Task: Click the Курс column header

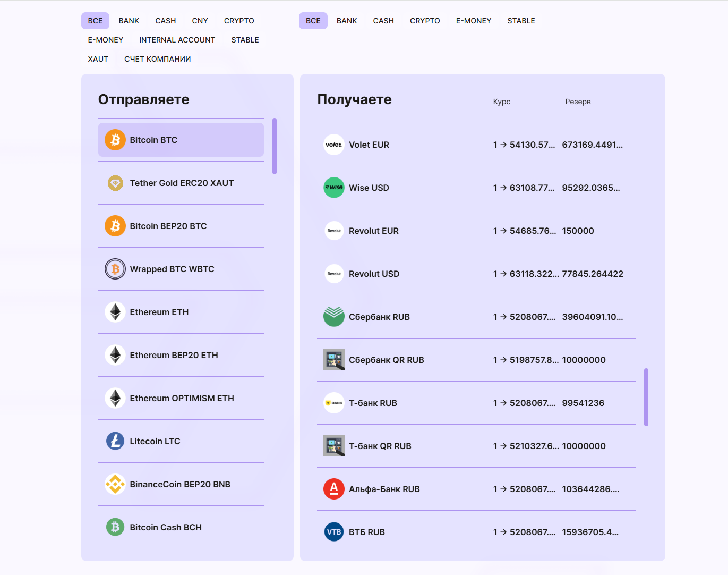Action: [502, 102]
